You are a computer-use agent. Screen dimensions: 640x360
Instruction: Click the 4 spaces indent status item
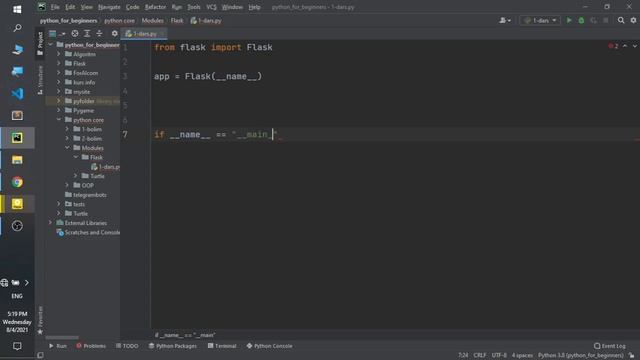click(x=522, y=356)
